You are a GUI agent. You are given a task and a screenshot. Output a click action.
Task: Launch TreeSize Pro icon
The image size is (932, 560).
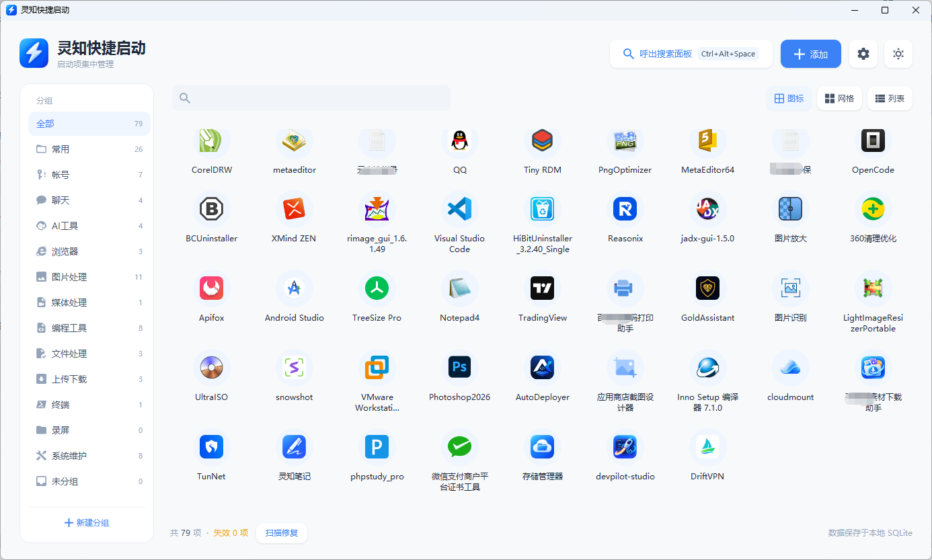click(377, 289)
